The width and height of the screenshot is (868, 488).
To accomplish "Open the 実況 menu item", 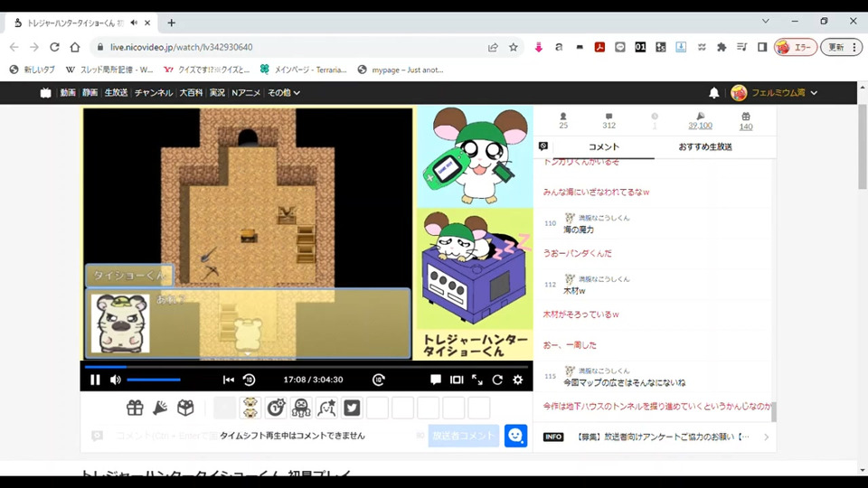I will point(217,93).
